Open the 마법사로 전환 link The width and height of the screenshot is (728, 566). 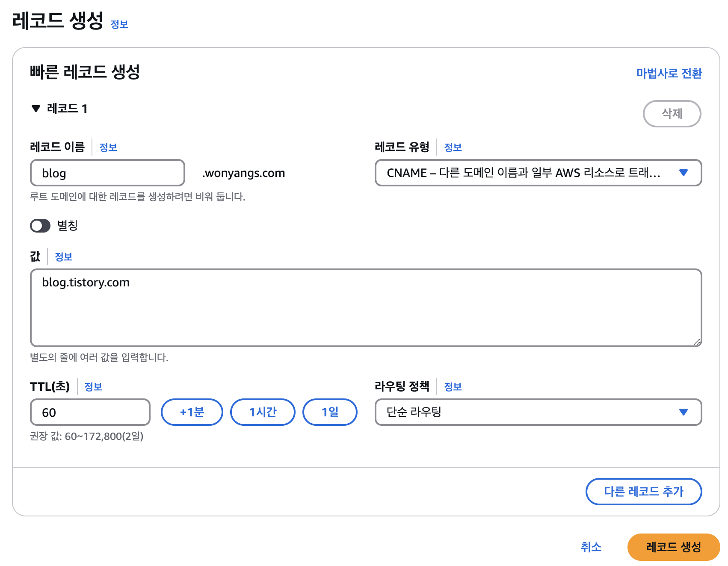pyautogui.click(x=668, y=73)
